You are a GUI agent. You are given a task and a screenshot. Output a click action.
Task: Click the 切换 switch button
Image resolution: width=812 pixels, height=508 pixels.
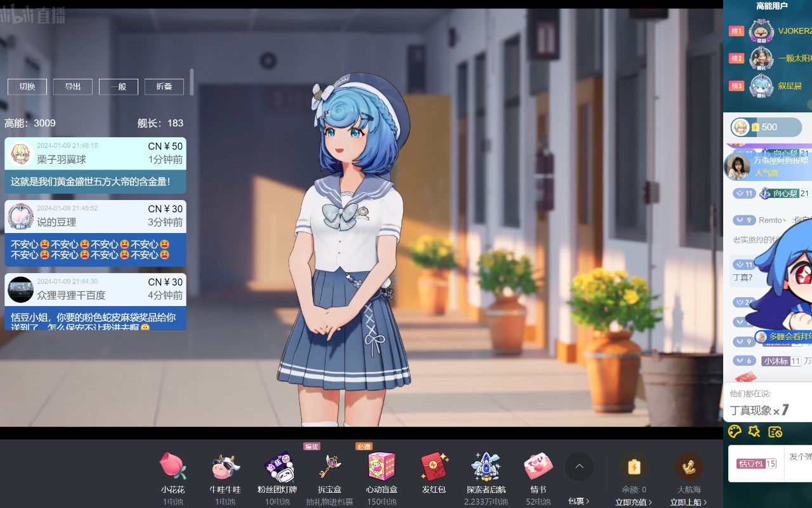point(27,86)
